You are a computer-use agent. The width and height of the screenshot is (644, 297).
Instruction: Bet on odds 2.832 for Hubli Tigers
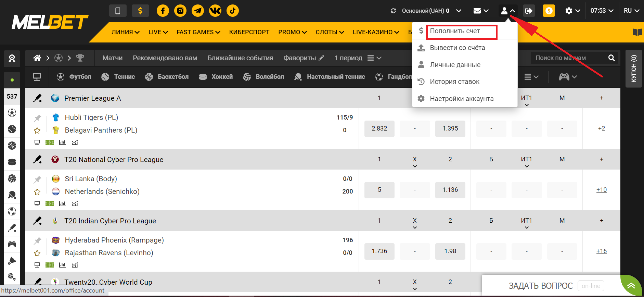coord(379,129)
